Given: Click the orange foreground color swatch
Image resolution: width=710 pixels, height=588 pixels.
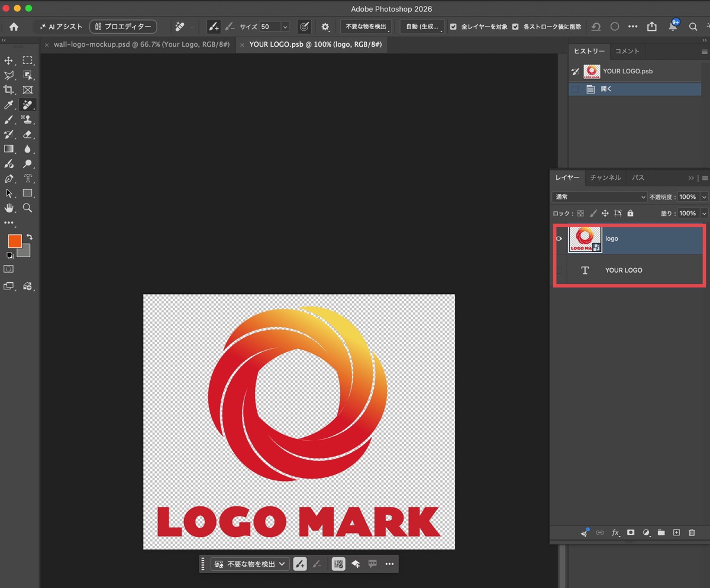Looking at the screenshot, I should [x=15, y=241].
